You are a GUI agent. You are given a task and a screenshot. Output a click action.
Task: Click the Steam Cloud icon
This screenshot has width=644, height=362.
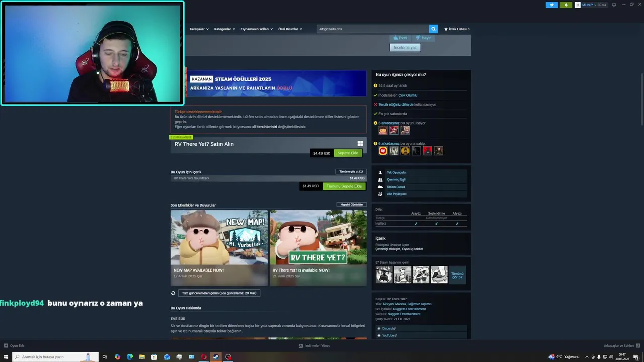point(380,187)
